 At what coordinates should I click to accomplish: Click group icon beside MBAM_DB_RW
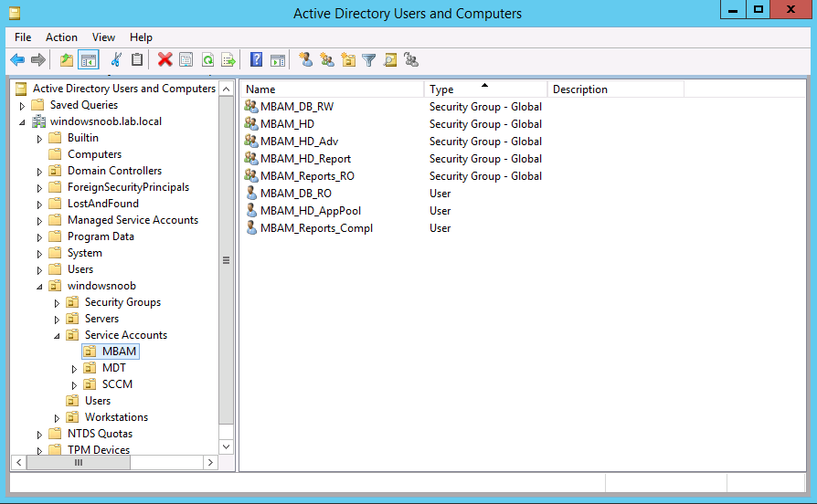[x=251, y=106]
